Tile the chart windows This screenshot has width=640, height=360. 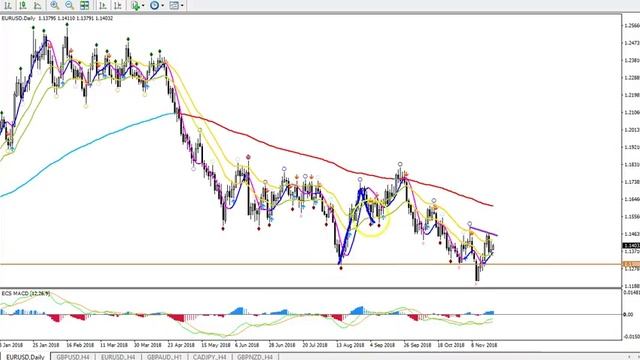tap(84, 5)
